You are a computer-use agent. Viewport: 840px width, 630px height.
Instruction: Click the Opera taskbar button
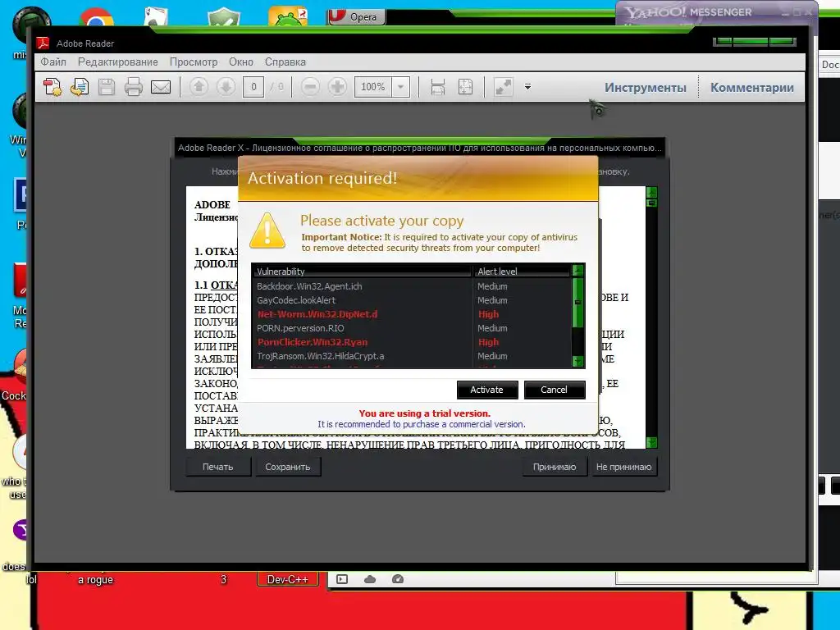tap(356, 17)
